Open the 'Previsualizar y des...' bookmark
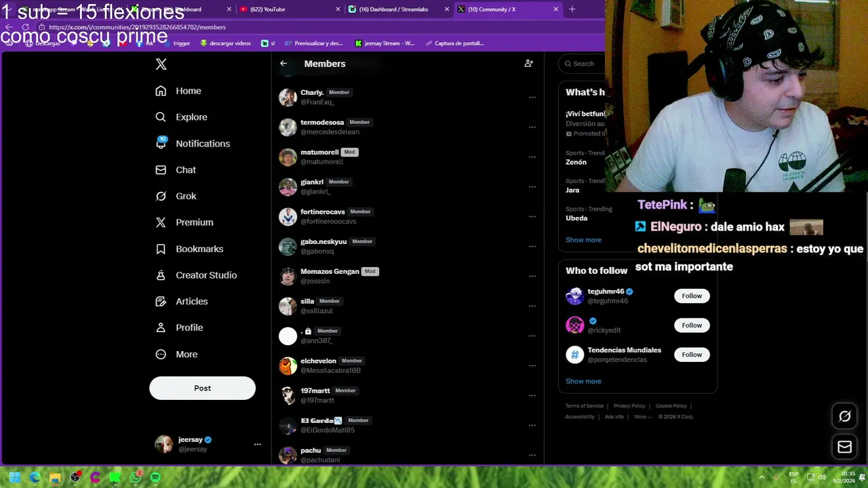This screenshot has height=488, width=868. 313,43
